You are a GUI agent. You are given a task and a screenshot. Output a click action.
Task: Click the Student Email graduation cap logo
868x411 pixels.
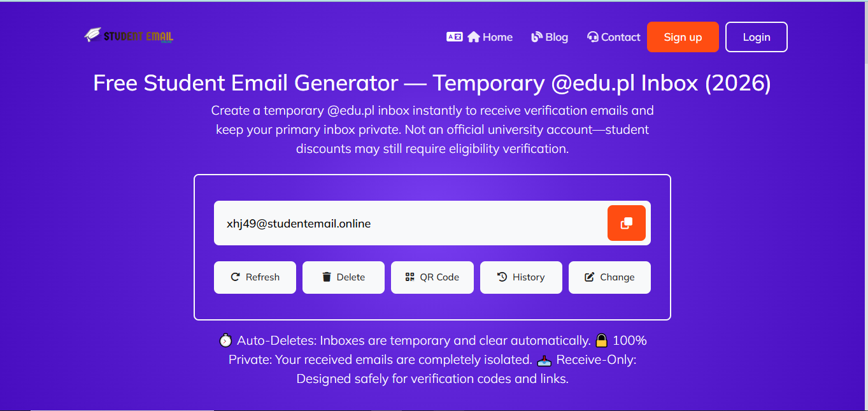pos(93,35)
